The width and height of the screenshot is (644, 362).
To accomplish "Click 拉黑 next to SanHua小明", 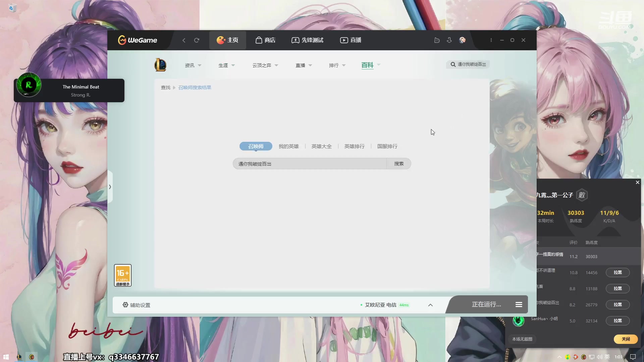I will tap(618, 321).
